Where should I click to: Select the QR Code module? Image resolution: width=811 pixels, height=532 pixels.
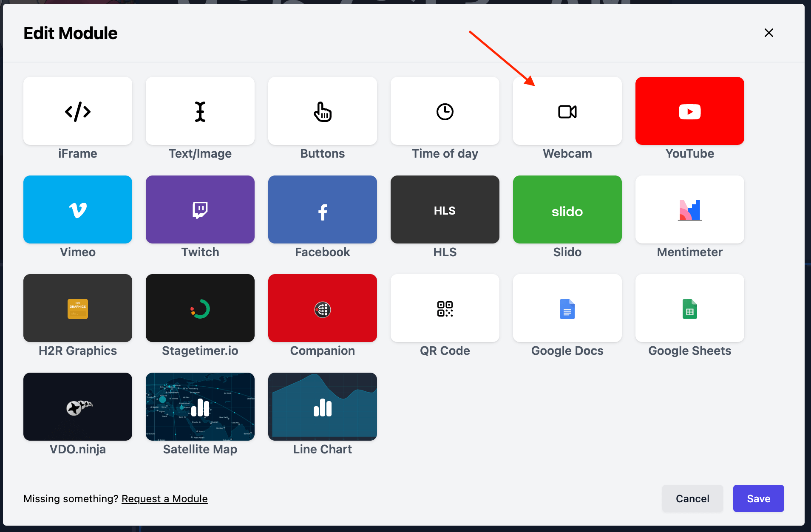click(x=445, y=308)
